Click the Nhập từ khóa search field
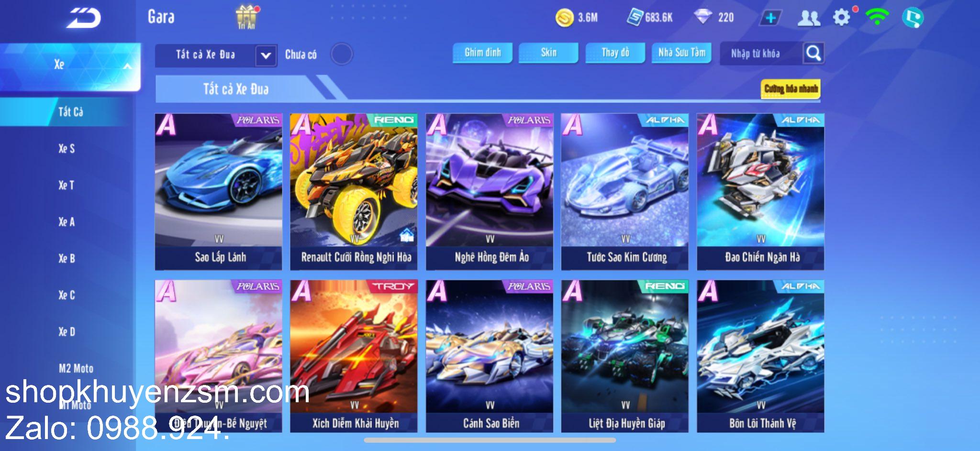The height and width of the screenshot is (451, 980). pyautogui.click(x=762, y=54)
